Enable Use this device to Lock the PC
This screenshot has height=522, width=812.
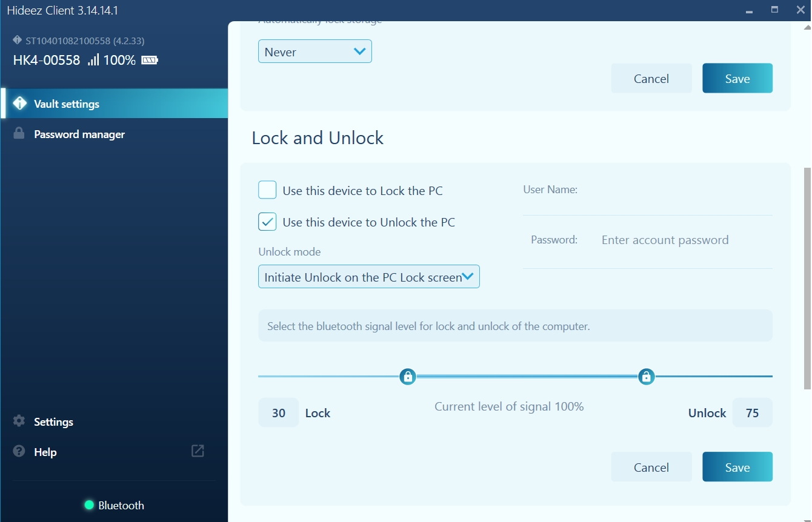[x=267, y=190]
